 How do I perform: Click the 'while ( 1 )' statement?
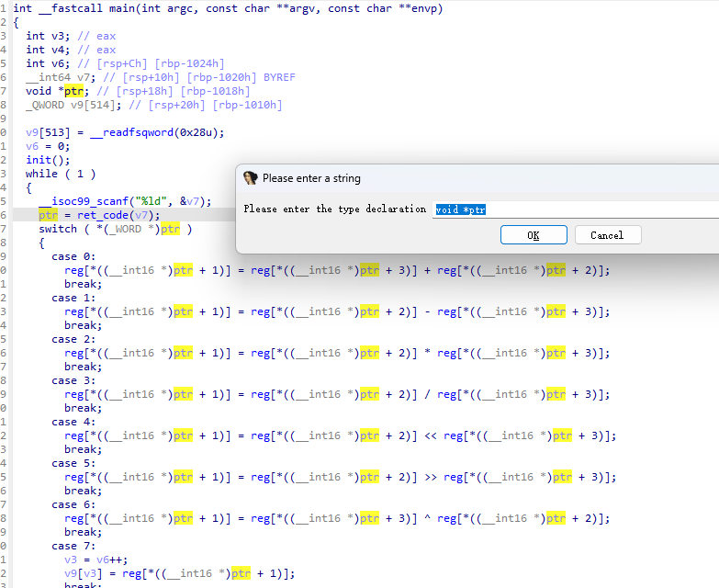(x=61, y=174)
